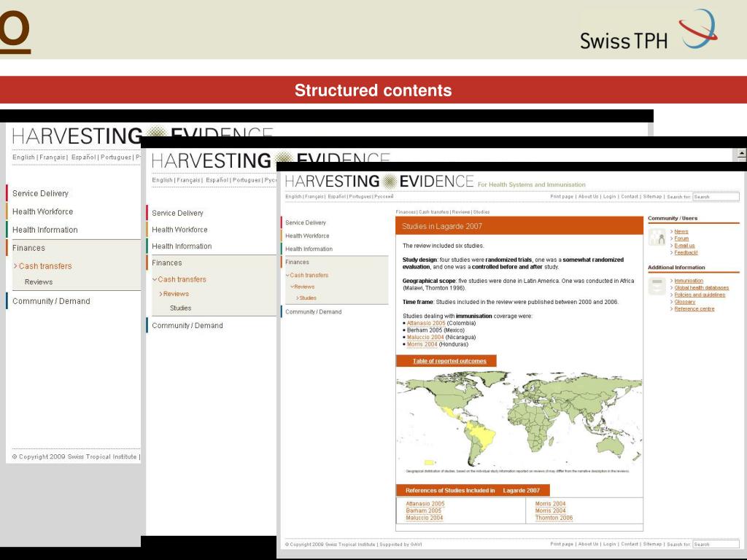Open Sitemap in the top bar
This screenshot has height=560, width=747.
(x=652, y=196)
